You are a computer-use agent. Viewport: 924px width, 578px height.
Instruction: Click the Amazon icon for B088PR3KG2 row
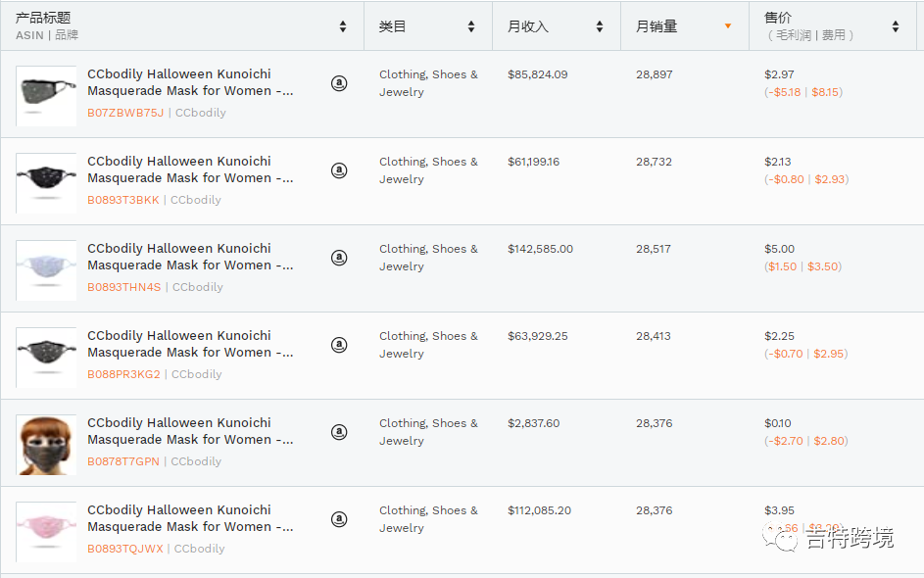[339, 345]
